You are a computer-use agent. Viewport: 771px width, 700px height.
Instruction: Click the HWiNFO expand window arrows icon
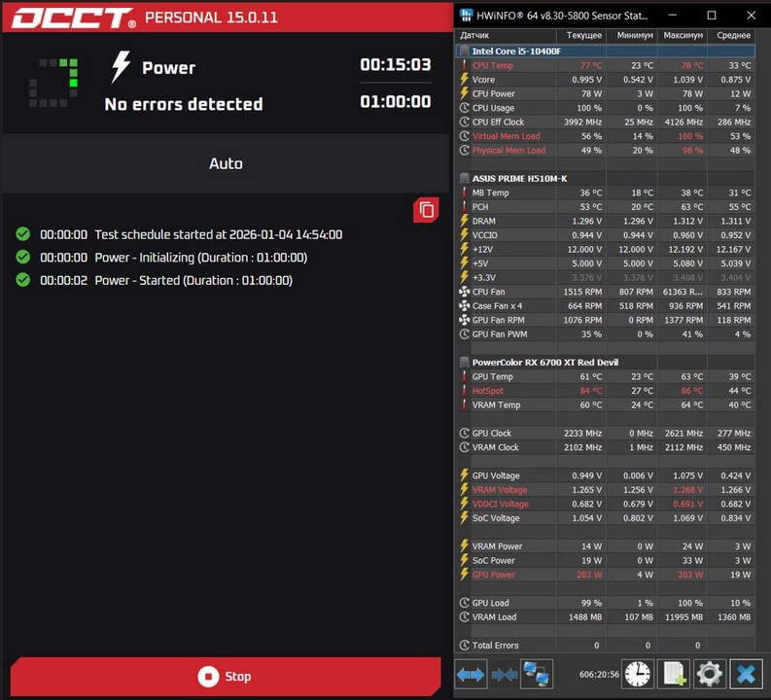pyautogui.click(x=471, y=674)
